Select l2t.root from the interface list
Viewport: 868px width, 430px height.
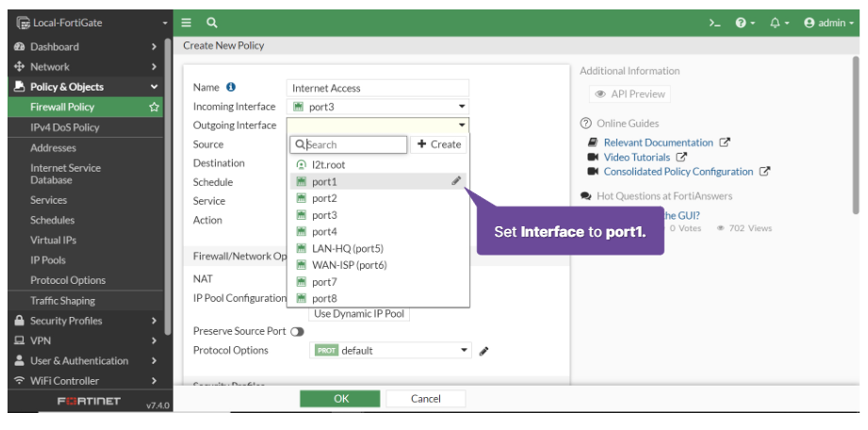[x=378, y=165]
